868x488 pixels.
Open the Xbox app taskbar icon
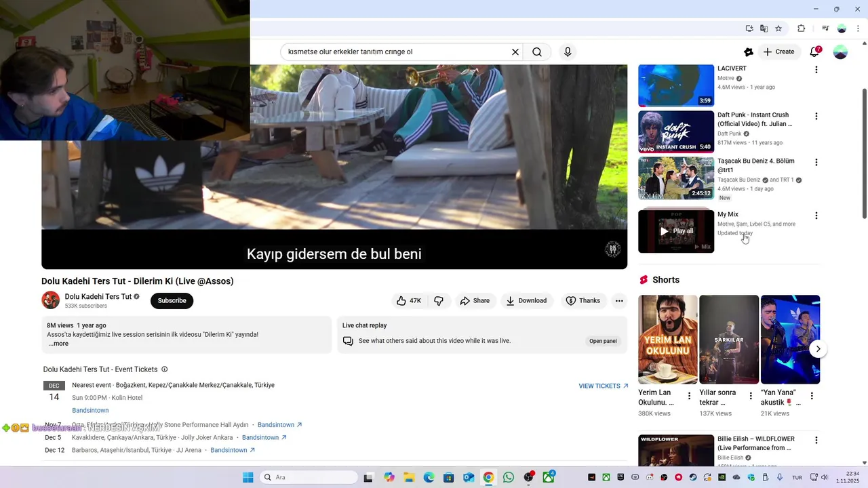[x=548, y=477]
